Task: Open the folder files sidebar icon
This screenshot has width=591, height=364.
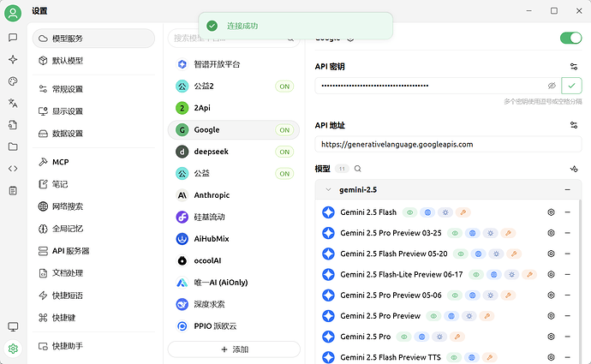Action: pyautogui.click(x=13, y=146)
